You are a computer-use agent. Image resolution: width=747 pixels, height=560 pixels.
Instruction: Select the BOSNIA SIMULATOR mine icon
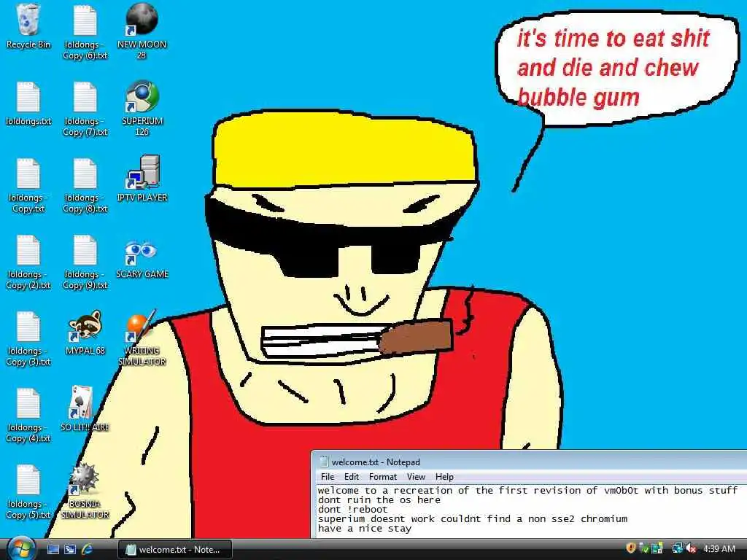[85, 491]
